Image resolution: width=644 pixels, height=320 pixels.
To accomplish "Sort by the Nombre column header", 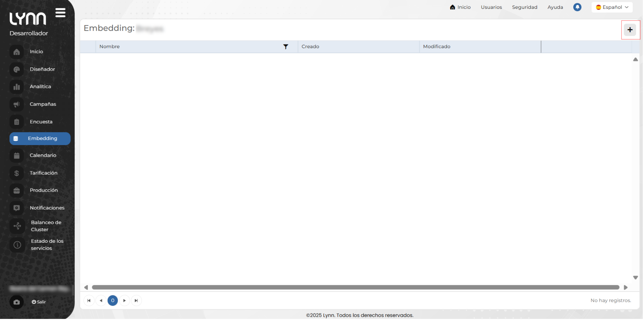I will (110, 47).
